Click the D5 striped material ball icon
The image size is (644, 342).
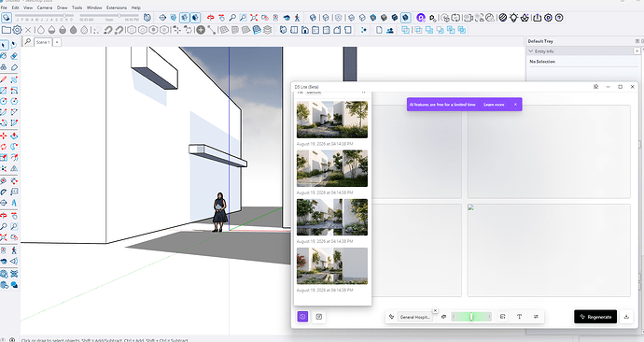[503, 18]
